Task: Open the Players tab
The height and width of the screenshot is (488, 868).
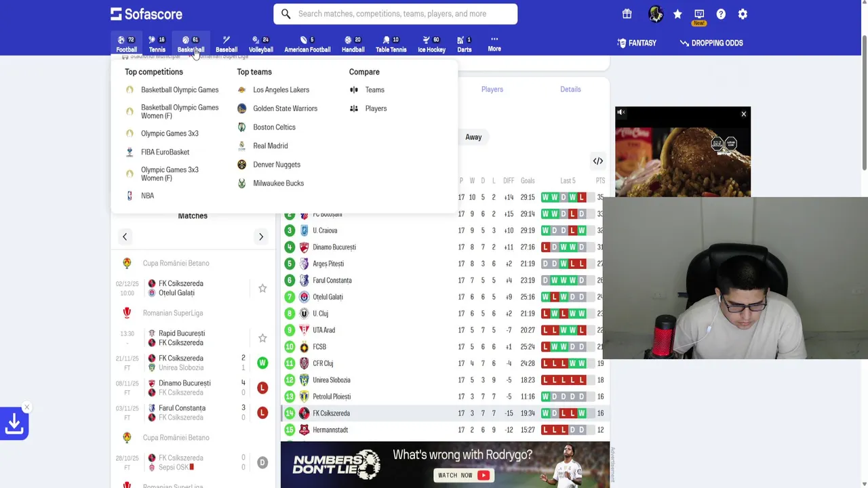Action: [492, 89]
